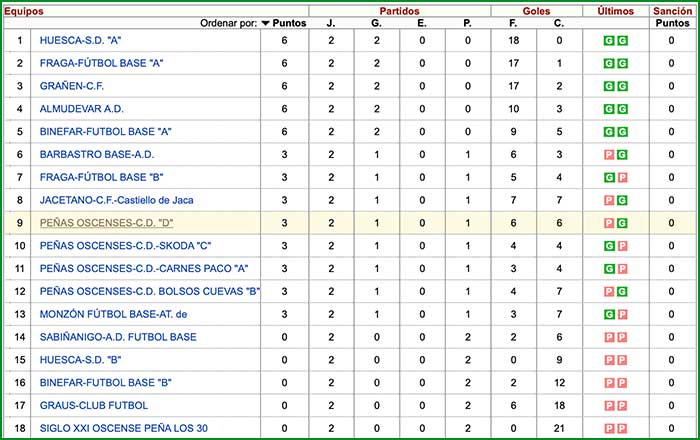Click the Equipos header label
This screenshot has height=440, width=700.
coord(23,10)
